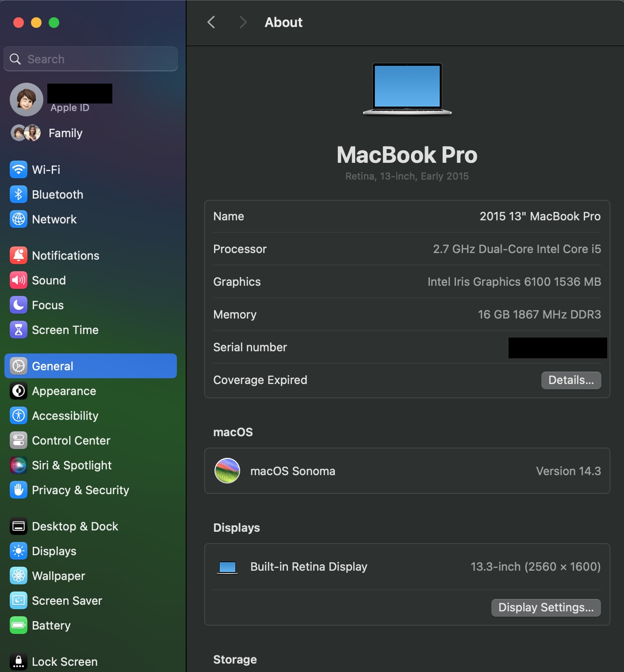Click the green zoom window button

[54, 23]
